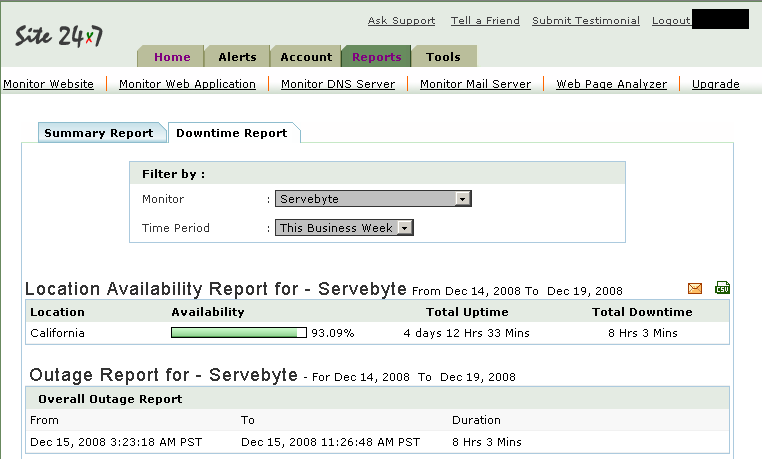Click the email report envelope icon
Viewport: 762px width, 459px height.
point(695,289)
